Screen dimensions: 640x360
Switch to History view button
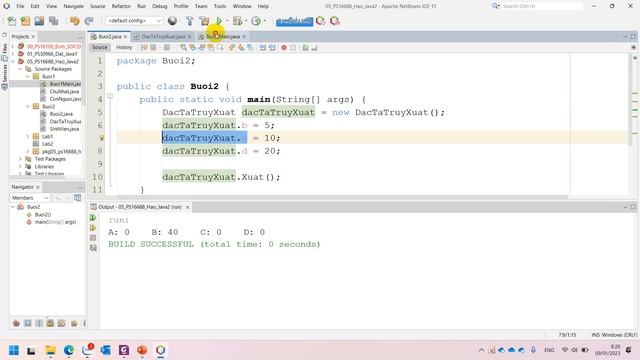pos(124,47)
